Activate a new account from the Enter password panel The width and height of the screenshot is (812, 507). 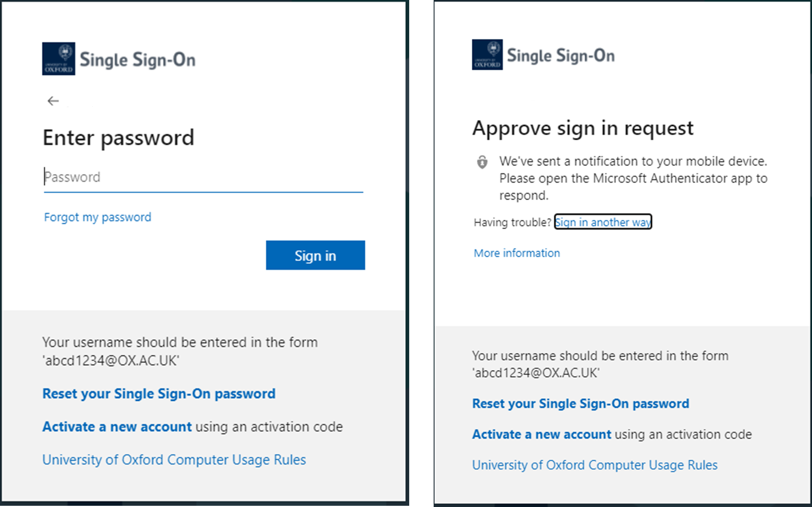[117, 426]
